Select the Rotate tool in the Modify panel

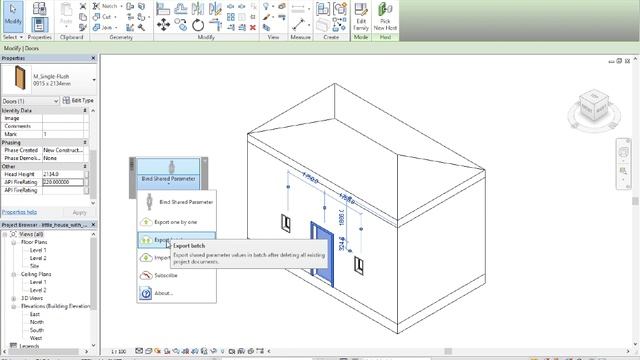click(198, 25)
